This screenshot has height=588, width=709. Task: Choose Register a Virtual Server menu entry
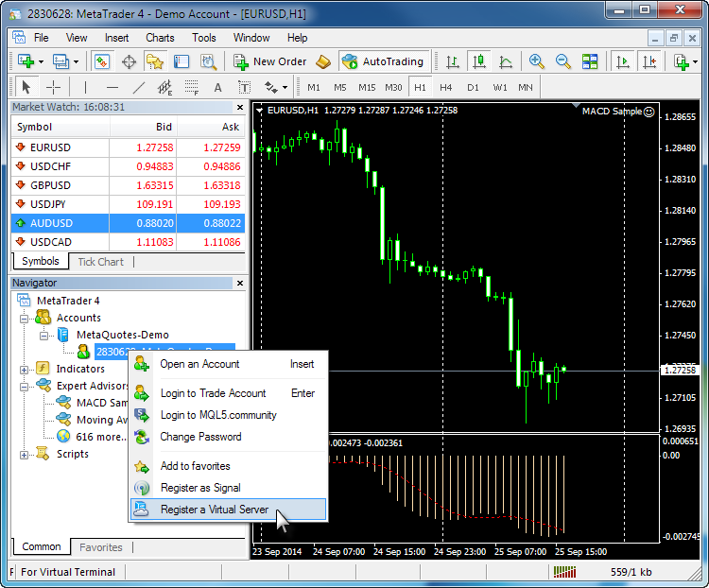pos(229,510)
